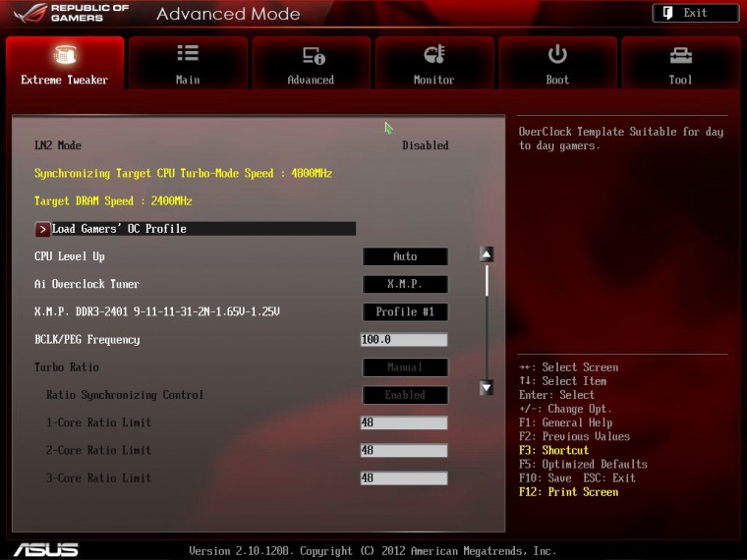
Task: Open the Ai Overclock Tuner X.M.P. dropdown
Action: pyautogui.click(x=405, y=284)
